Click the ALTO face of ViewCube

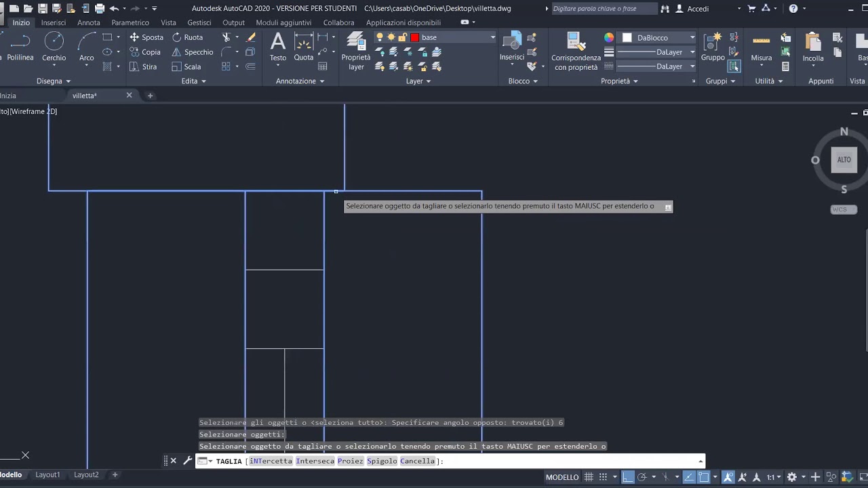[844, 160]
